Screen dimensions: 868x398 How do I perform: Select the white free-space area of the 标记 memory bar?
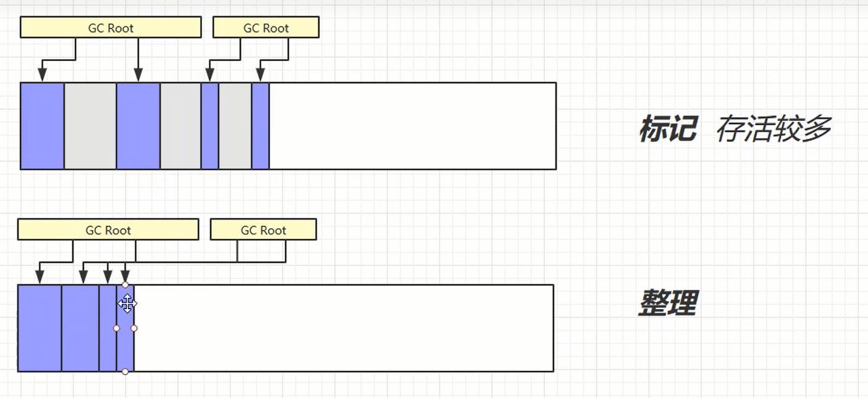pos(413,126)
